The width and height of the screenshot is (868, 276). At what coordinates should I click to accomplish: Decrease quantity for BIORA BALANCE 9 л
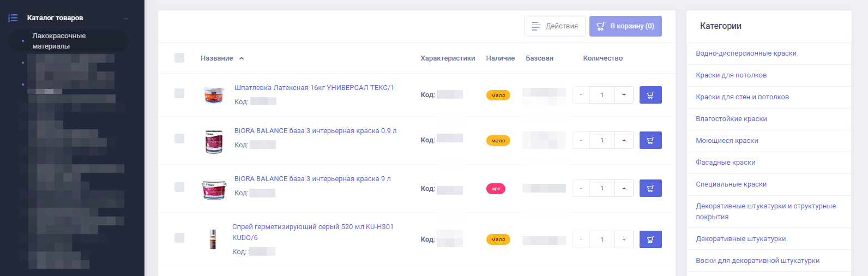(x=581, y=188)
